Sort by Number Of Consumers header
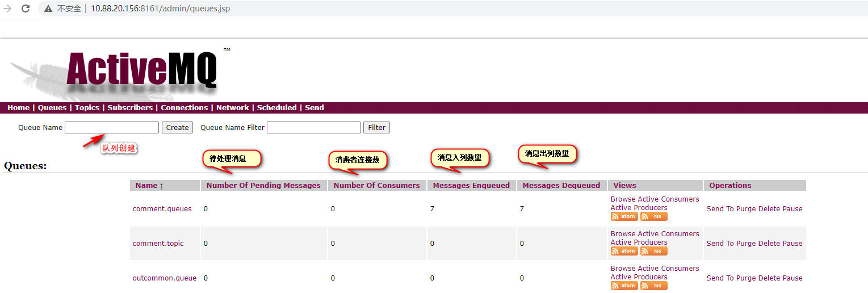Screen dimensions: 868x293 [x=377, y=186]
